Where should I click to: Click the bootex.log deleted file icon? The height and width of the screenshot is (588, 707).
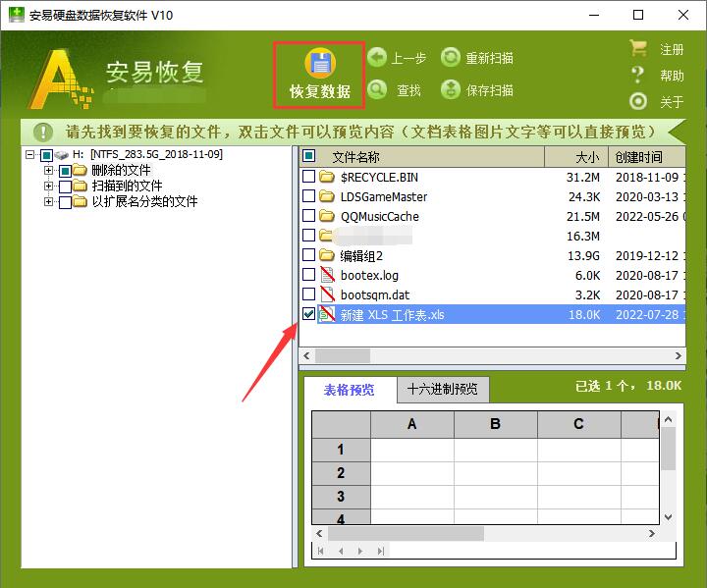[x=327, y=275]
